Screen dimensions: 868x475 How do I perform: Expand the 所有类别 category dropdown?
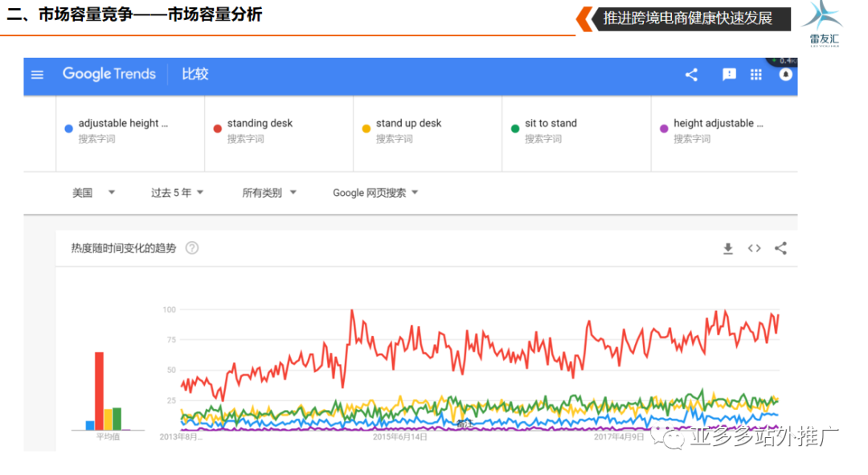tap(269, 193)
